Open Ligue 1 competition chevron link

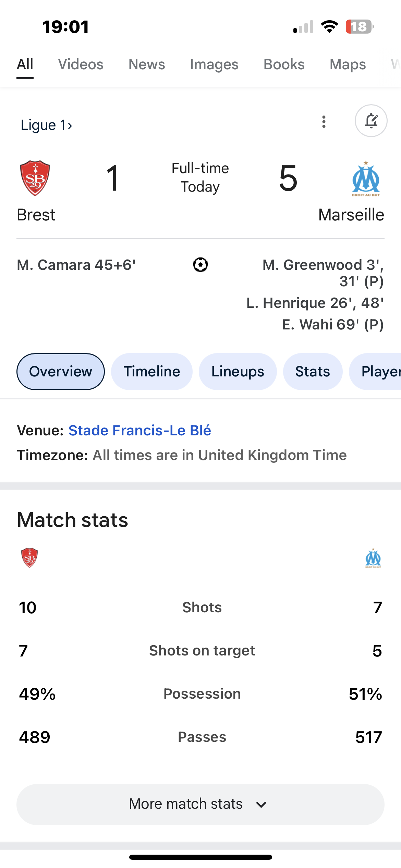click(47, 125)
